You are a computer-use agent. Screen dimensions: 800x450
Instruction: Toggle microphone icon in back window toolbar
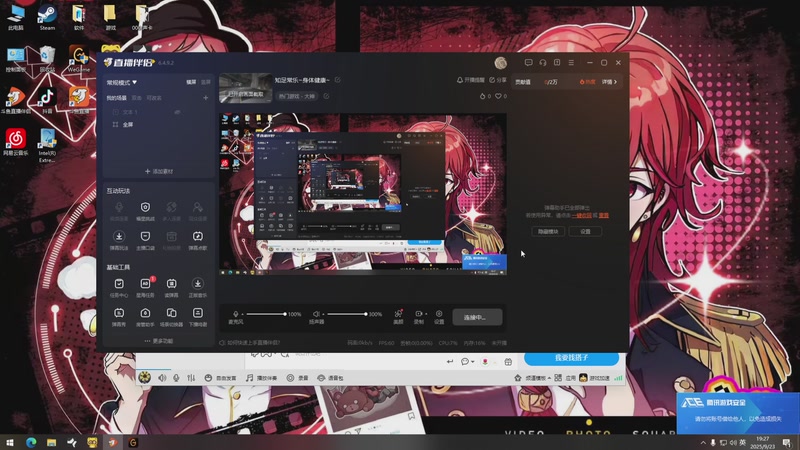tap(176, 378)
